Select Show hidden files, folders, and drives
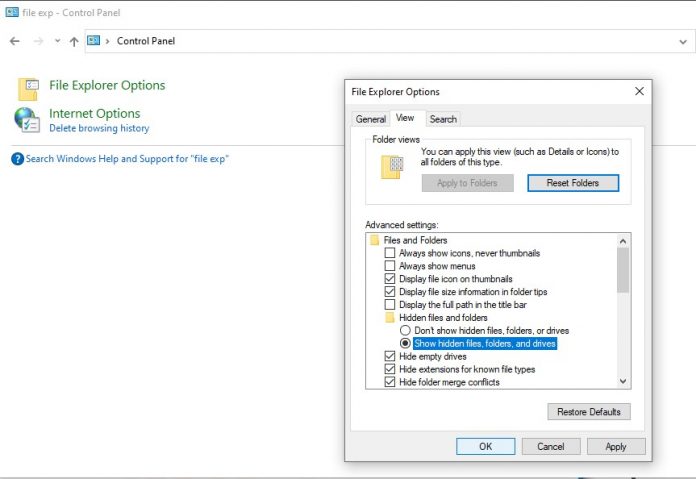 (x=405, y=343)
